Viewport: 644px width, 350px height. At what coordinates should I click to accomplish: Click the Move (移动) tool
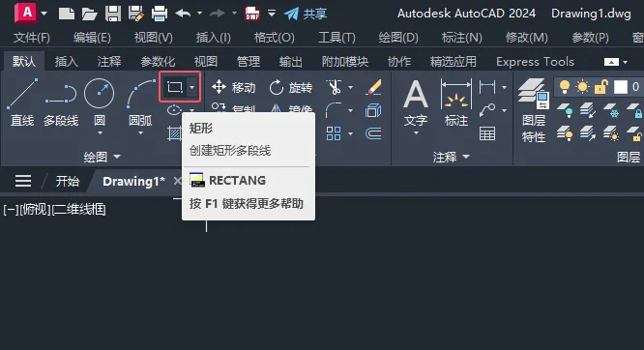(x=233, y=87)
